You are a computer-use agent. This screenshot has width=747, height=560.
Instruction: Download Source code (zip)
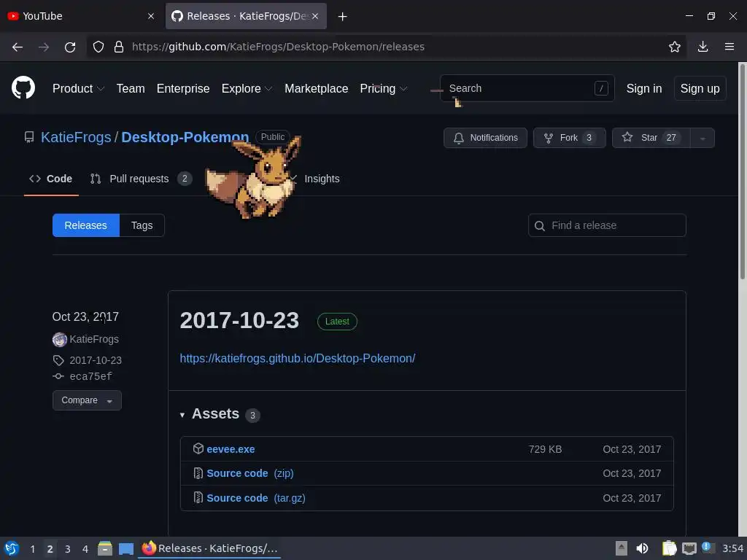click(x=250, y=473)
